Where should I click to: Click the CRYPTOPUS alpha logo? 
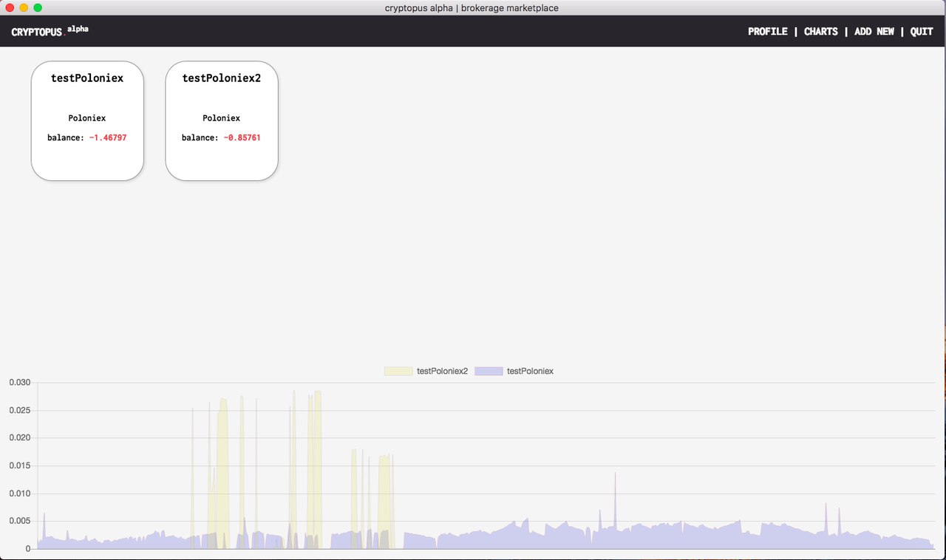tap(50, 32)
